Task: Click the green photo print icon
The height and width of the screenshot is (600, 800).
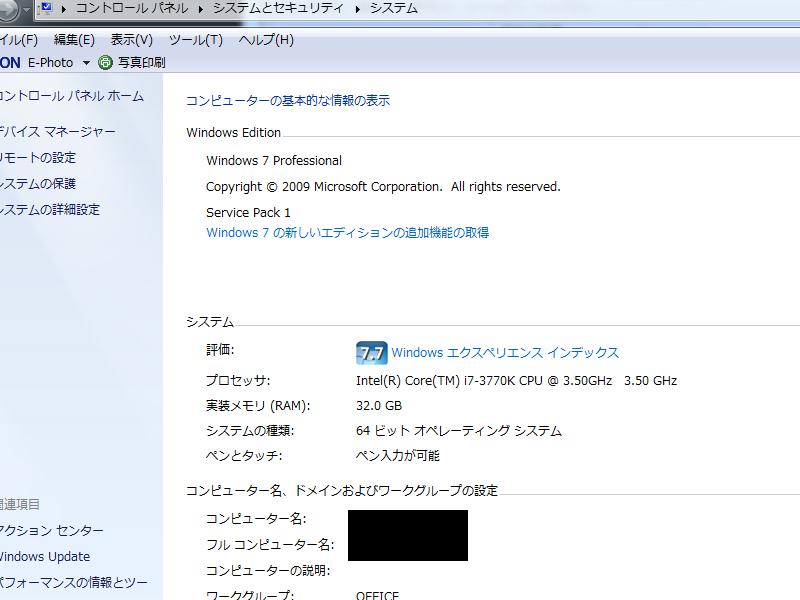Action: 105,63
